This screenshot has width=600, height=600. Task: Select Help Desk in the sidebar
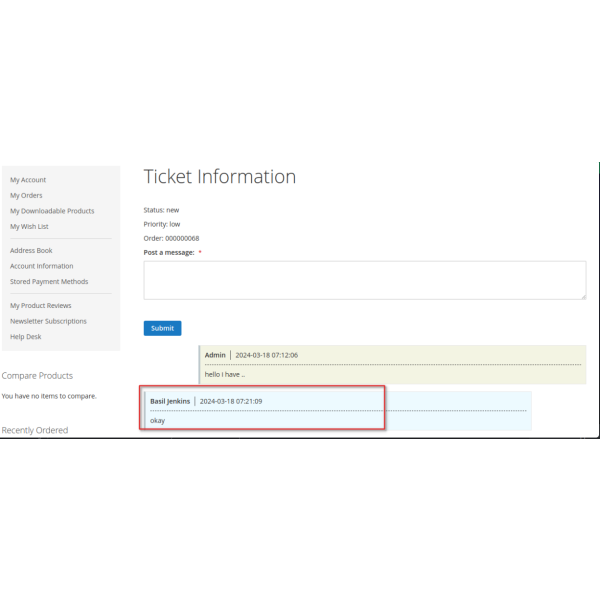26,337
